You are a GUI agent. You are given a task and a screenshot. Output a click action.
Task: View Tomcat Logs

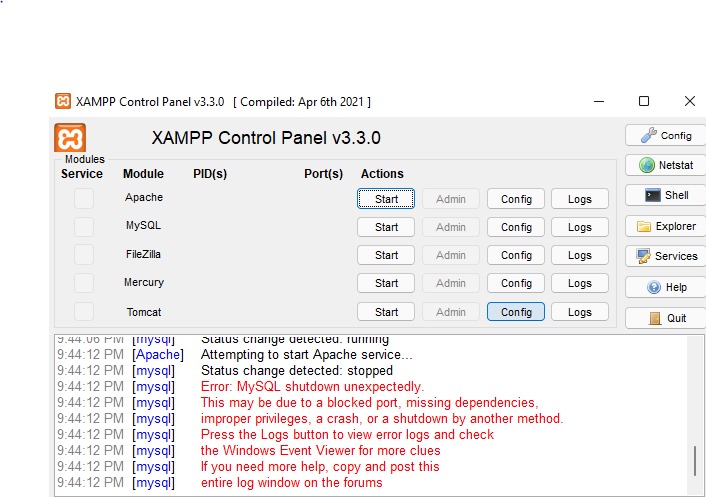coord(580,312)
